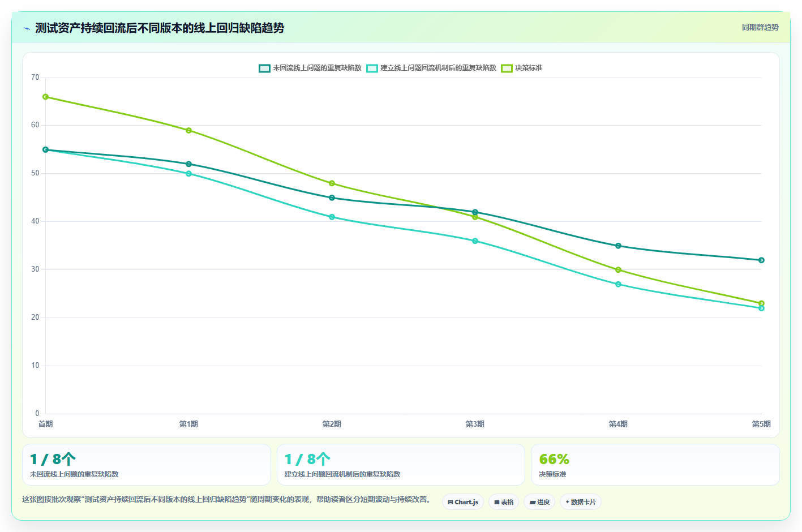Click the y-axis value 70

[35, 78]
